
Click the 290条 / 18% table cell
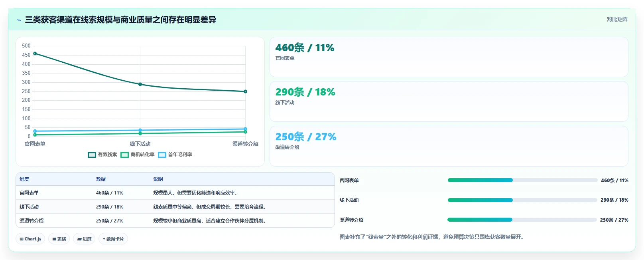pyautogui.click(x=110, y=207)
